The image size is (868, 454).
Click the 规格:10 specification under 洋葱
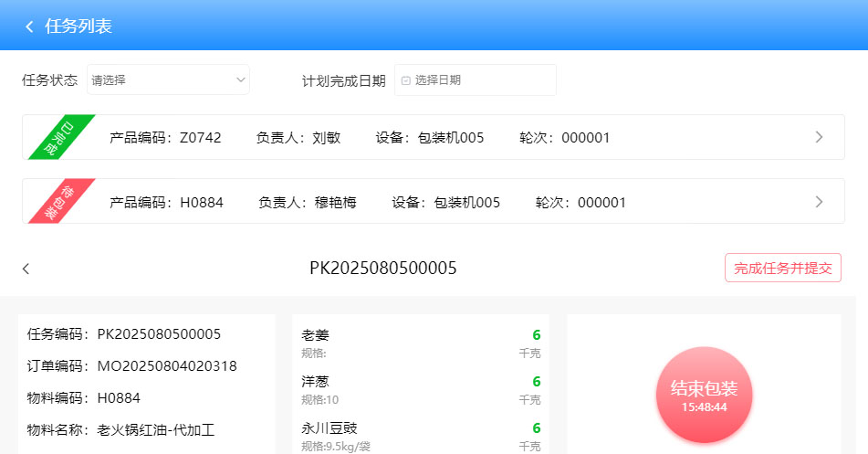320,400
